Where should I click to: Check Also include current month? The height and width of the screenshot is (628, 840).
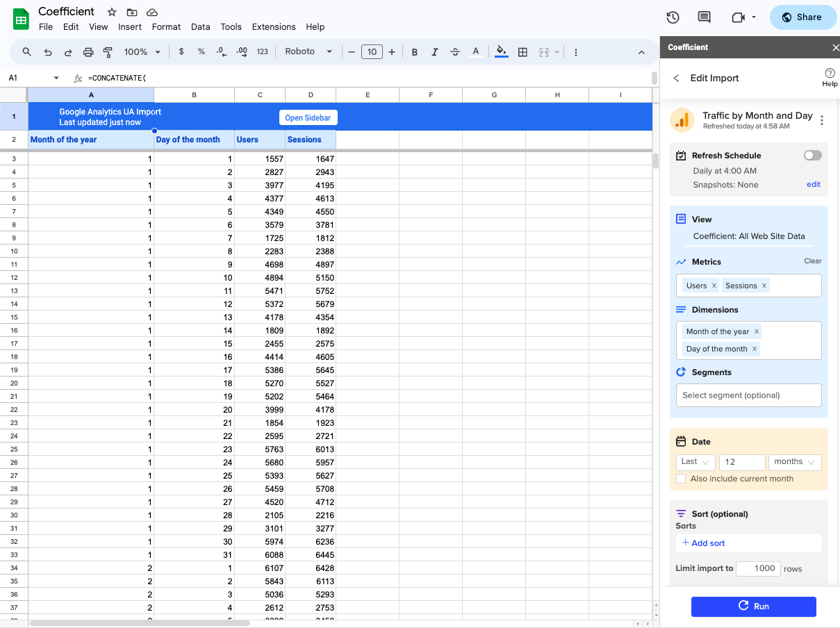click(x=682, y=479)
